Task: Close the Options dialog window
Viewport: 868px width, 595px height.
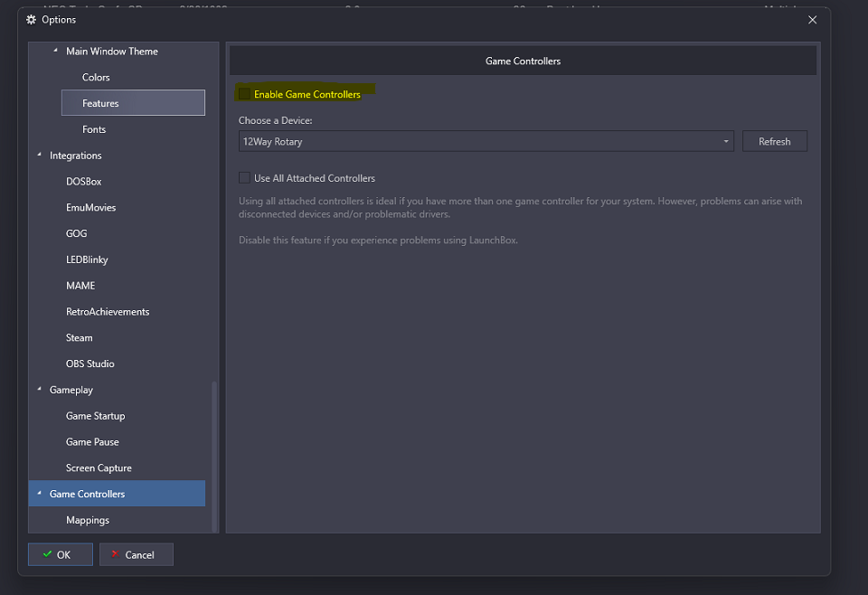Action: click(812, 20)
